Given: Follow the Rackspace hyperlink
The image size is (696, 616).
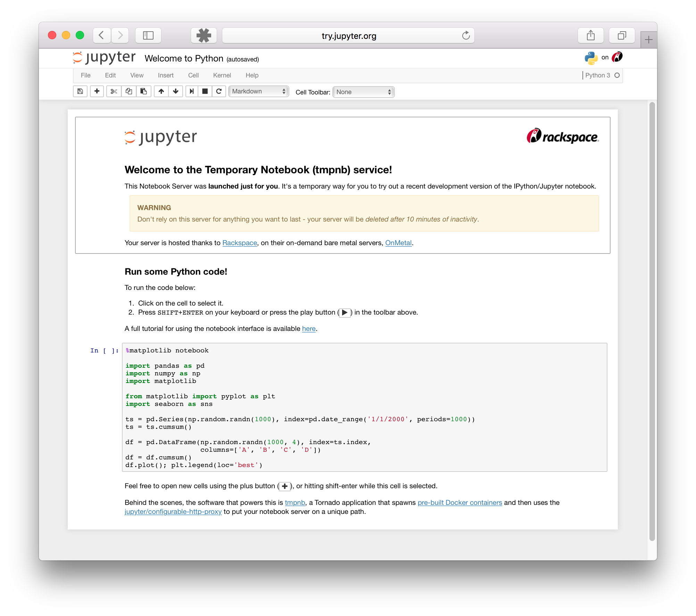Looking at the screenshot, I should 239,243.
